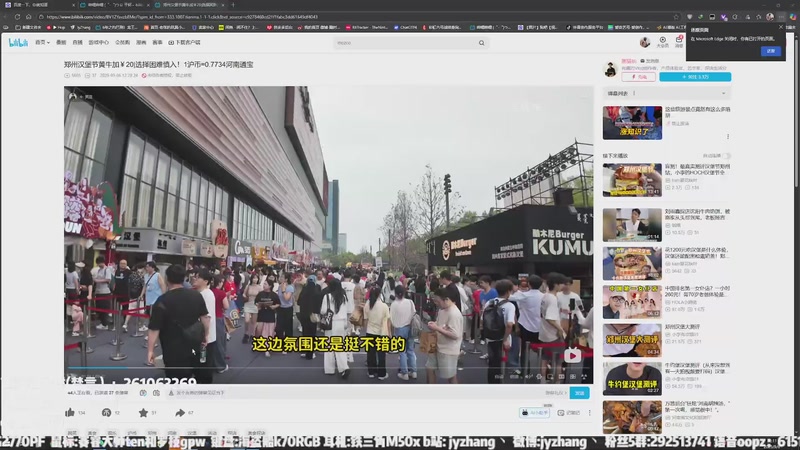Open the Bilibili logo home link
The width and height of the screenshot is (800, 450).
coord(18,43)
